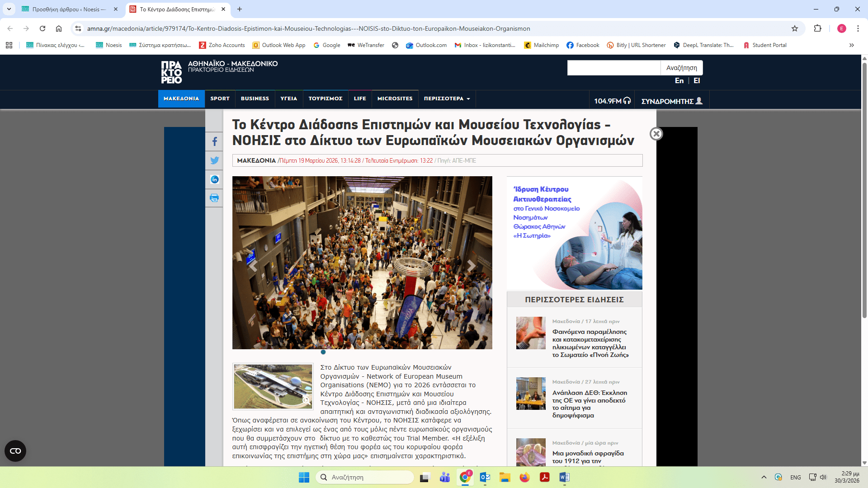Close the article overlay with X

(656, 134)
